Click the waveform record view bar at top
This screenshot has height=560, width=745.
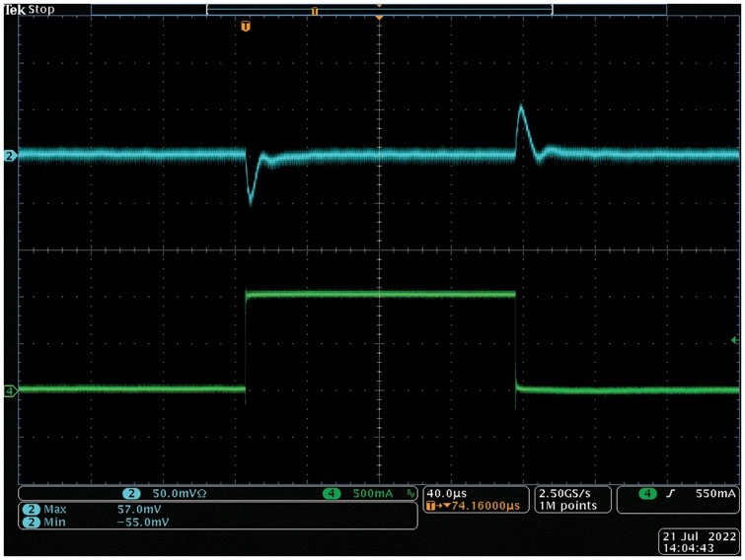[x=379, y=10]
